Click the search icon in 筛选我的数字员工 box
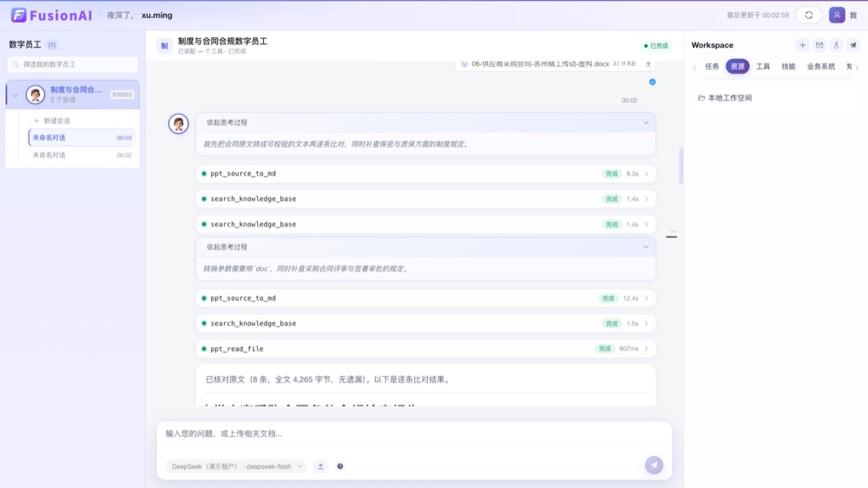The image size is (868, 488). point(16,65)
